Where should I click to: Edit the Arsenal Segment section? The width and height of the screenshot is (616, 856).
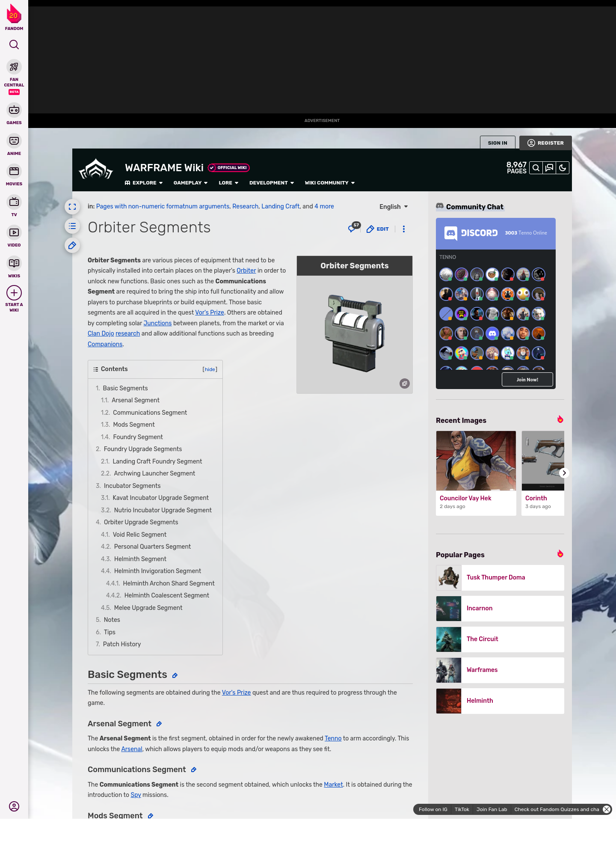(x=159, y=724)
